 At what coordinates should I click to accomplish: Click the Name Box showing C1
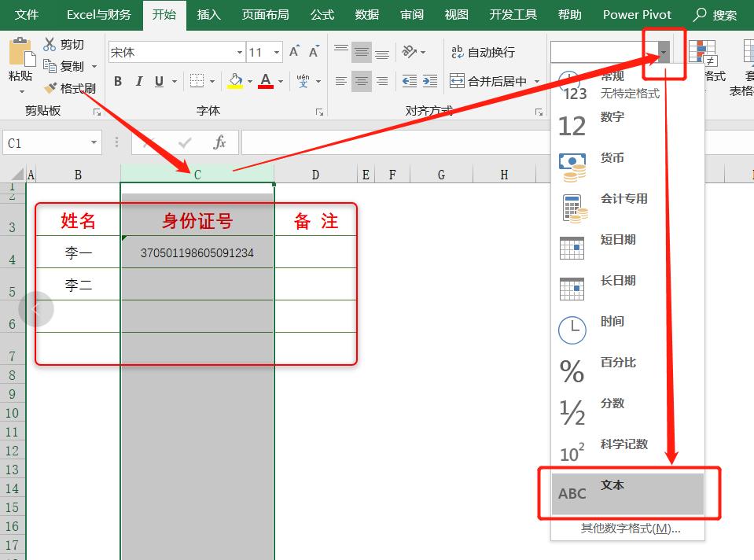coord(43,142)
